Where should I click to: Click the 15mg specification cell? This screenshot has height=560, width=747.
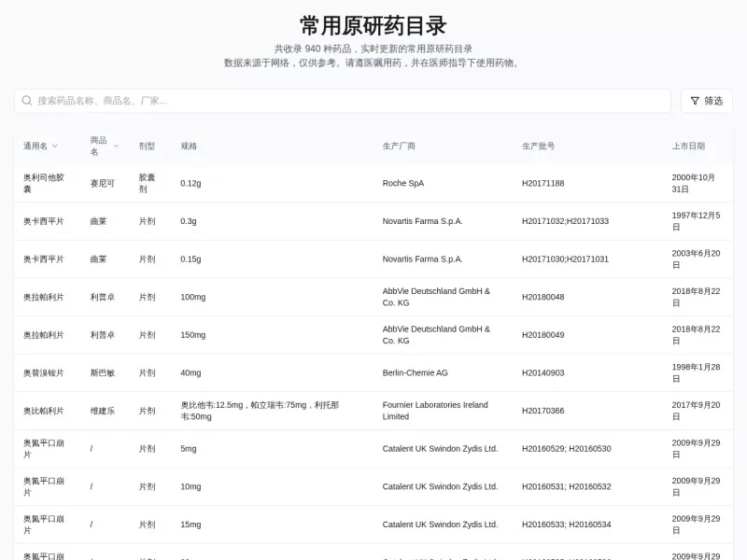[x=190, y=525]
